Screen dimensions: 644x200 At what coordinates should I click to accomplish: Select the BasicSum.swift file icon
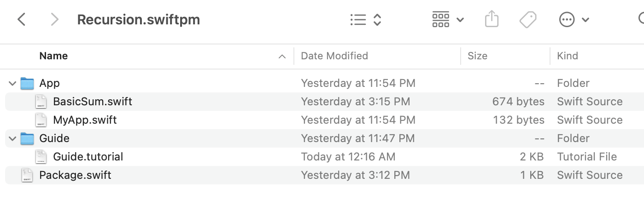coord(41,102)
